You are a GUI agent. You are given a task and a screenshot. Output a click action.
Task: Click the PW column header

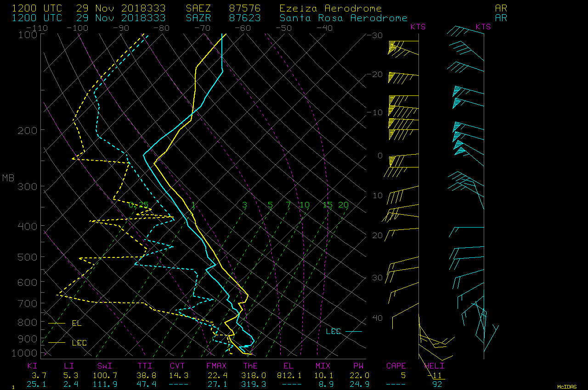[358, 366]
